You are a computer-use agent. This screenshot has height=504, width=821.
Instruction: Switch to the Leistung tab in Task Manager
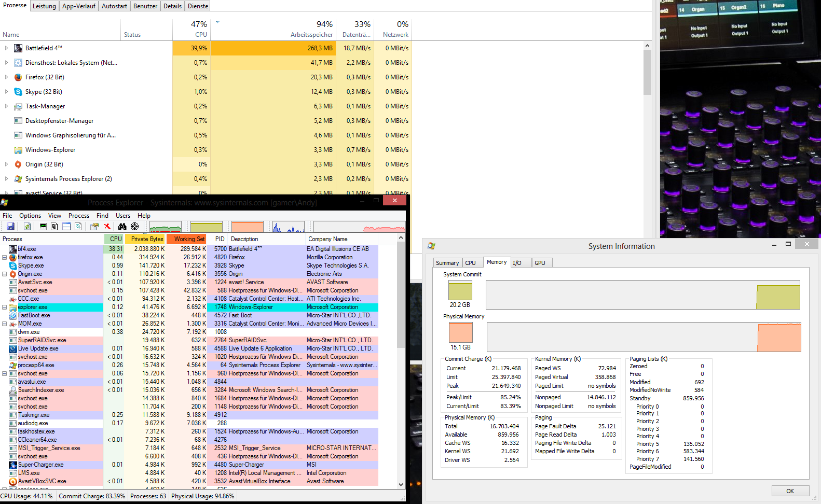[44, 6]
